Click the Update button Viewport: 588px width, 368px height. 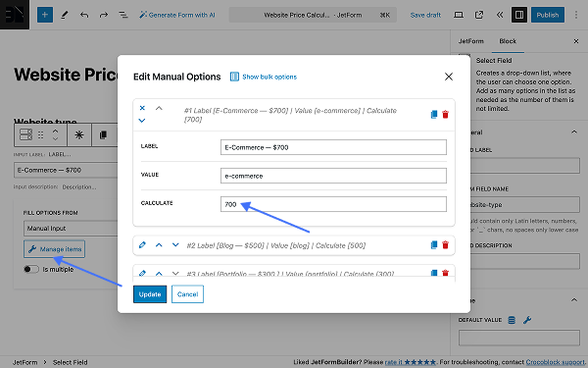tap(150, 294)
